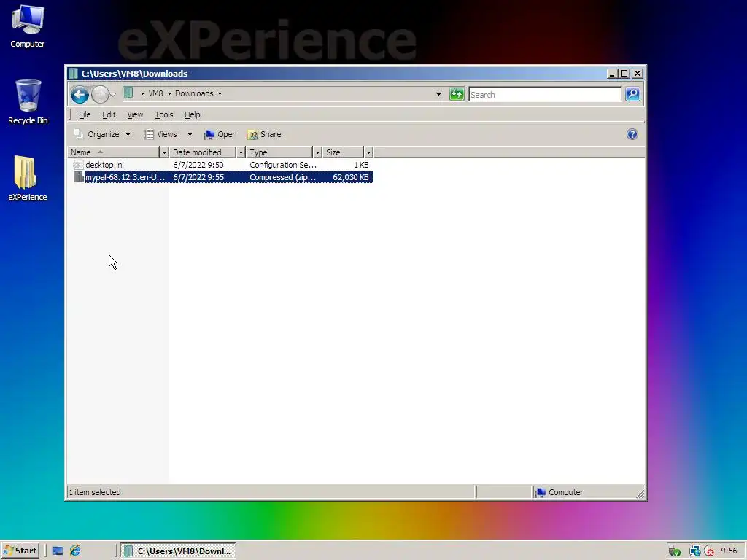Viewport: 747px width, 560px height.
Task: Click the Downloads window taskbar button
Action: pos(178,551)
